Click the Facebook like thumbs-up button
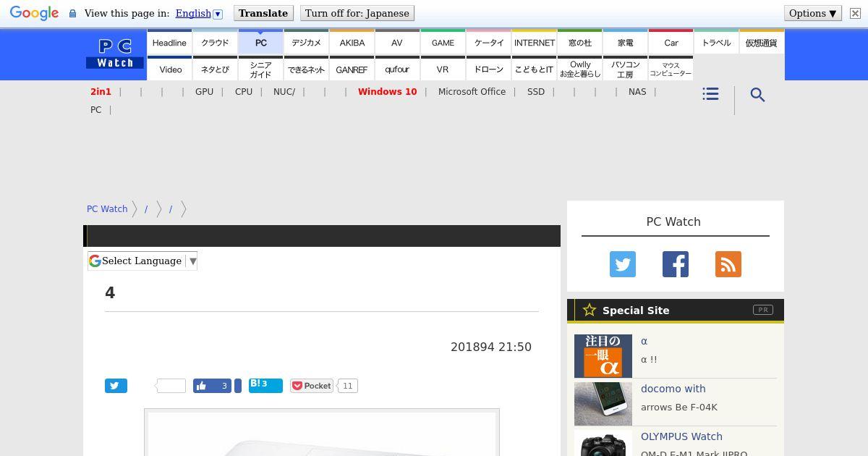The image size is (868, 456). pyautogui.click(x=213, y=386)
